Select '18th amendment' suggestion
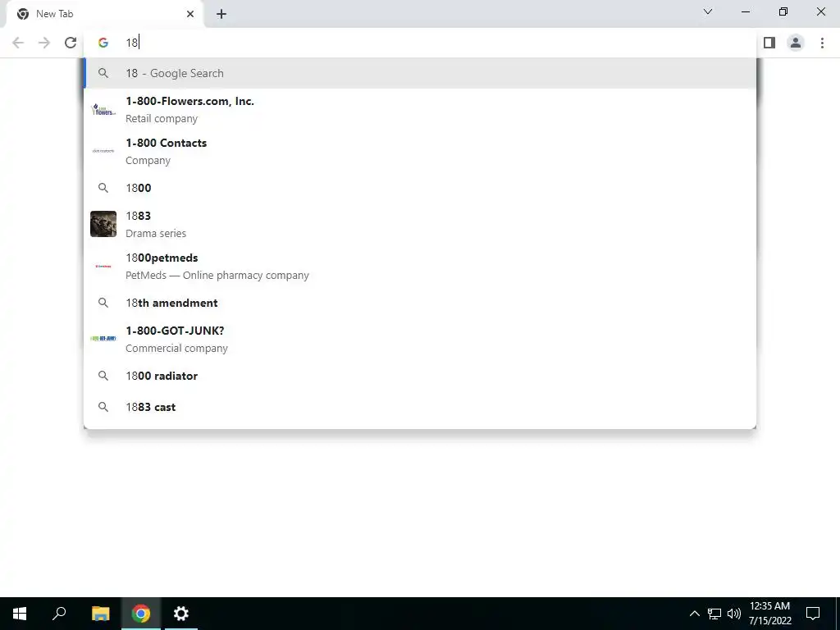 (x=420, y=303)
